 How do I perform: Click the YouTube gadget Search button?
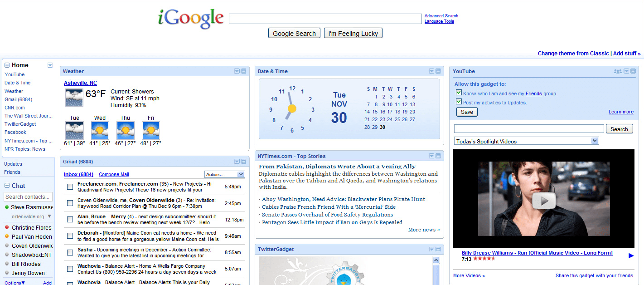tap(619, 129)
